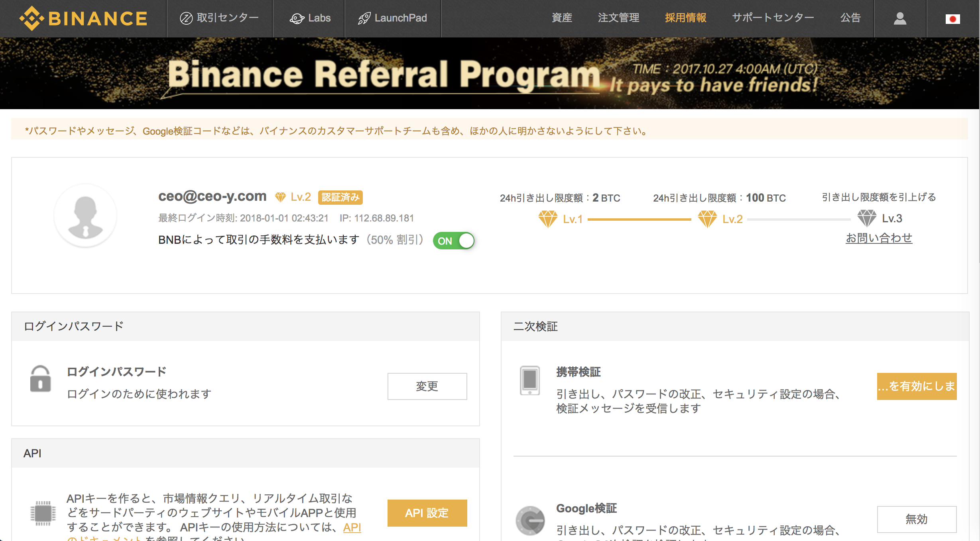Click the email ceo@ceo-y.com
The width and height of the screenshot is (980, 541).
(x=213, y=196)
